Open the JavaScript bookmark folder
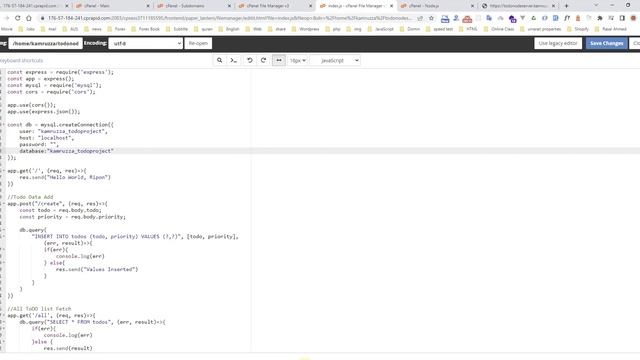Screen dimensions: 640x360 [380, 29]
